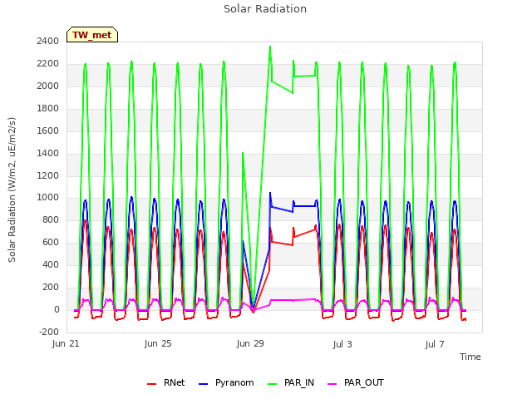Click the Jun 25 x-axis tick label

coord(158,343)
